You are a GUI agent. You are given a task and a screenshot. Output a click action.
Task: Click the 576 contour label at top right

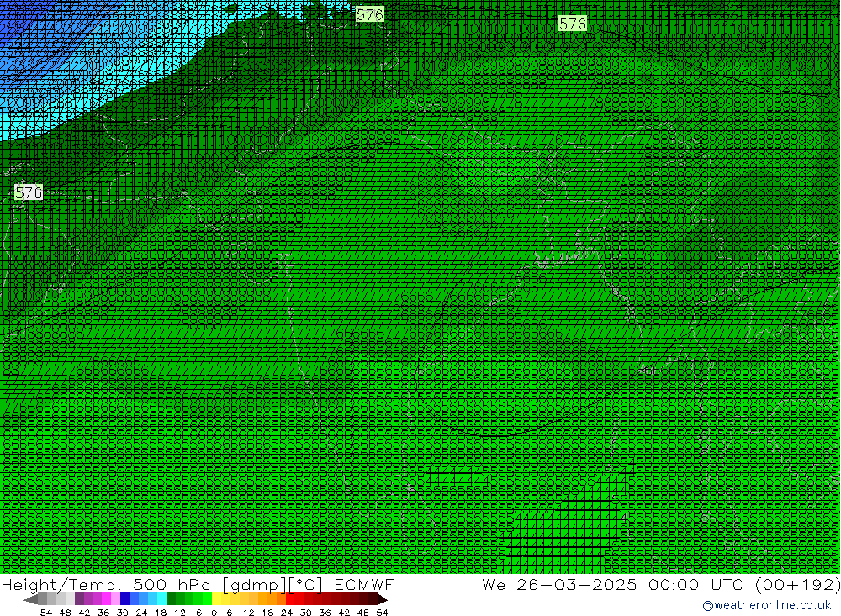pyautogui.click(x=573, y=24)
